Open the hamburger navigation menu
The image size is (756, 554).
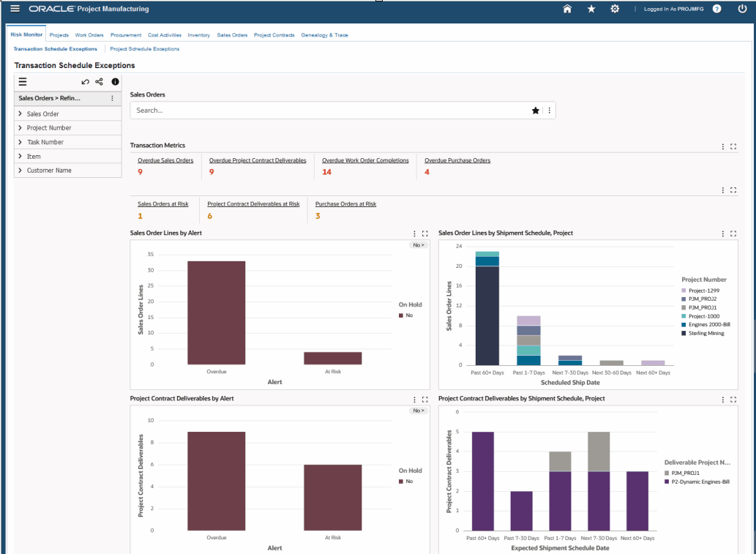15,9
